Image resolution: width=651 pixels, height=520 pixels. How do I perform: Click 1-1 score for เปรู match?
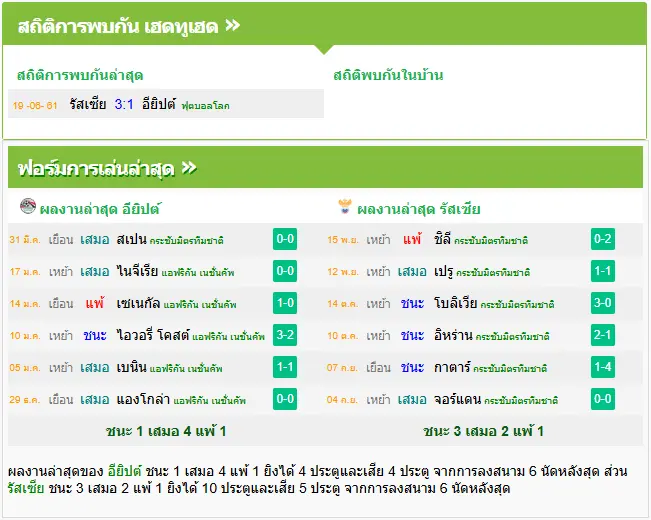602,271
